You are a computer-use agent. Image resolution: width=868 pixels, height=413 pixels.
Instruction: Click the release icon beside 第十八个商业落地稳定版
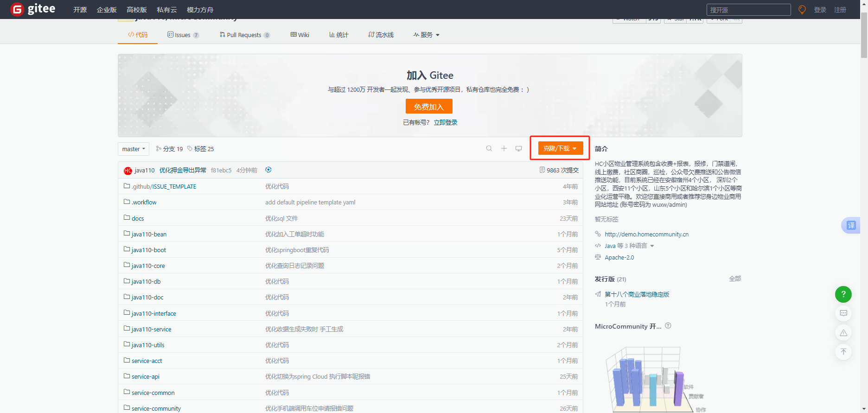pyautogui.click(x=598, y=294)
